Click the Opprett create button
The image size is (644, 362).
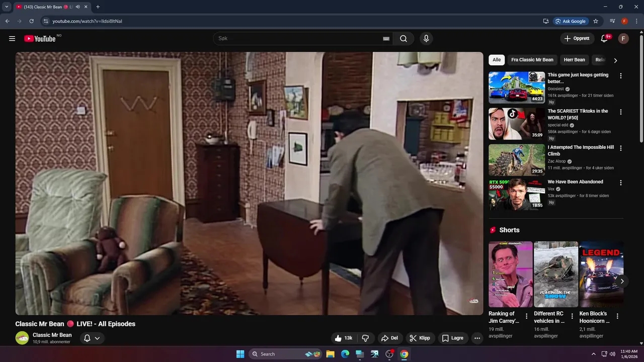pos(577,39)
